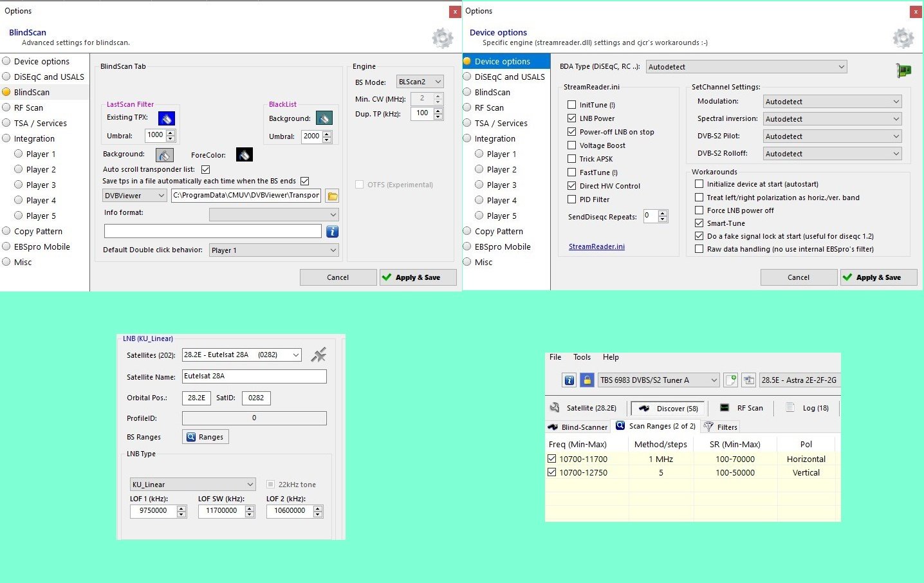Click the green tuner card icon

pyautogui.click(x=903, y=70)
